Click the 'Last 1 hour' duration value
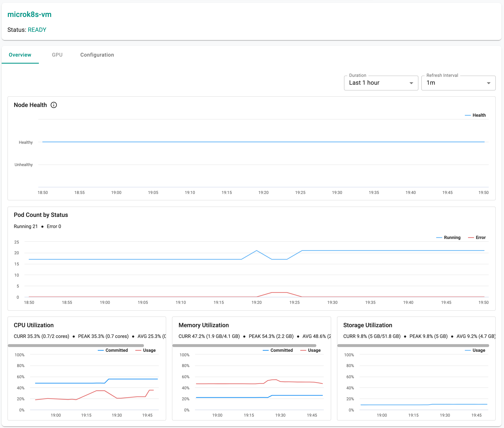Image resolution: width=504 pixels, height=428 pixels. pyautogui.click(x=364, y=83)
